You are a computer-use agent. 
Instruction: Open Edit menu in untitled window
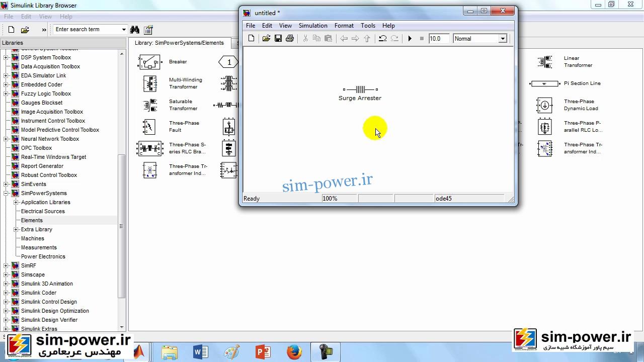click(267, 26)
